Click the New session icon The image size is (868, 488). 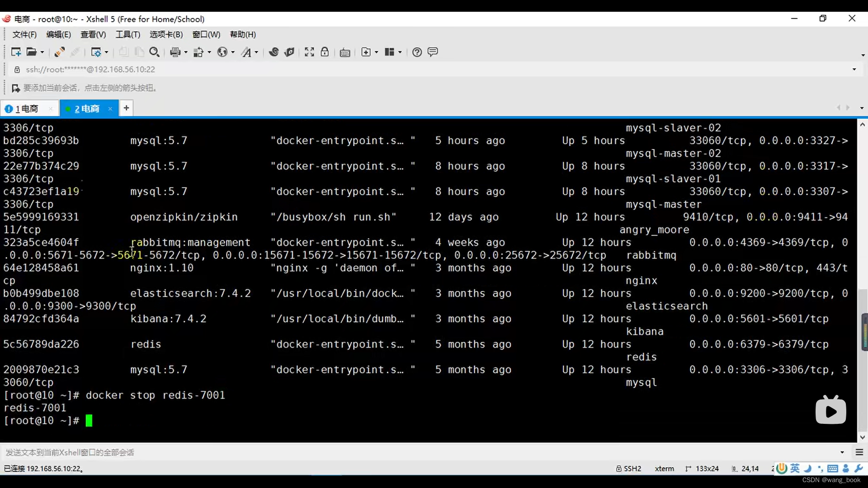pyautogui.click(x=16, y=52)
